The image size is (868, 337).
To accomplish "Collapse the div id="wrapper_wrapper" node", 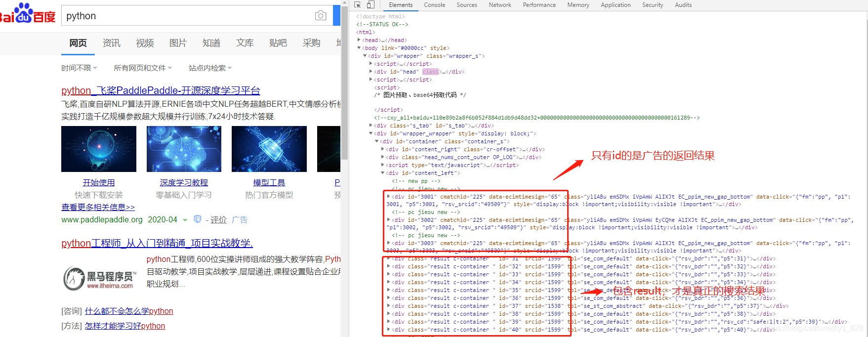I will point(371,133).
